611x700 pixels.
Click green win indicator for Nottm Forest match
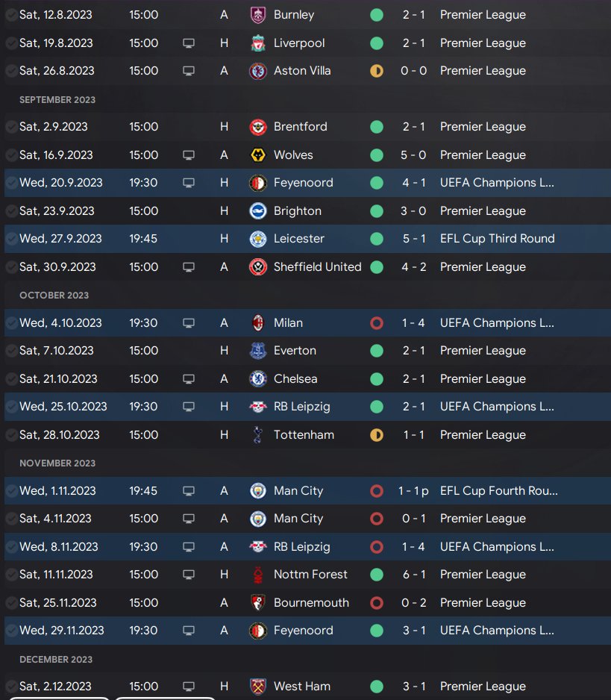click(x=377, y=575)
